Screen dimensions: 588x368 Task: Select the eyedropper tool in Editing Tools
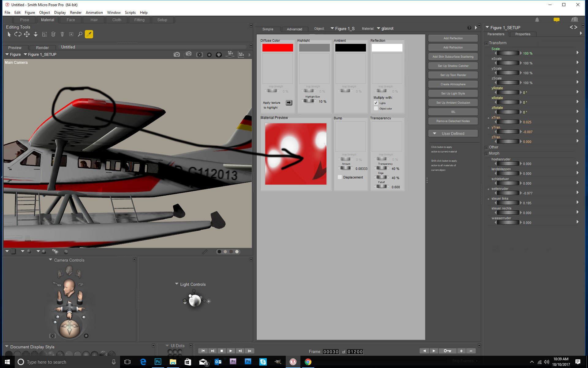coord(89,34)
